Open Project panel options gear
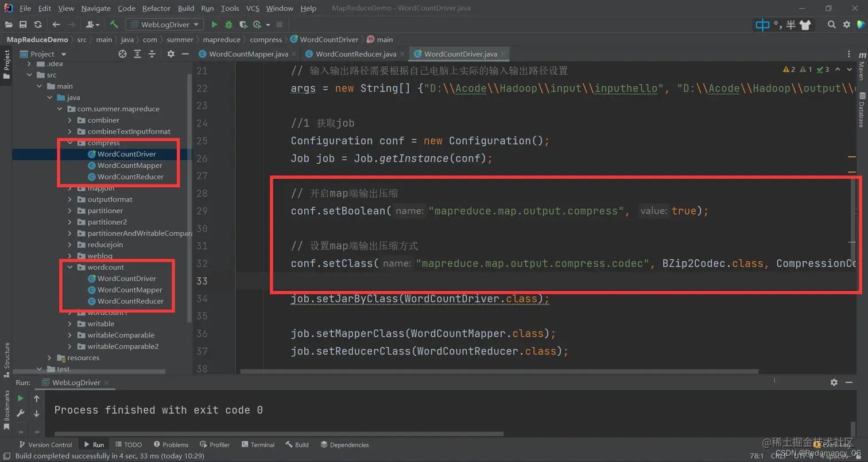The height and width of the screenshot is (462, 868). click(x=170, y=54)
